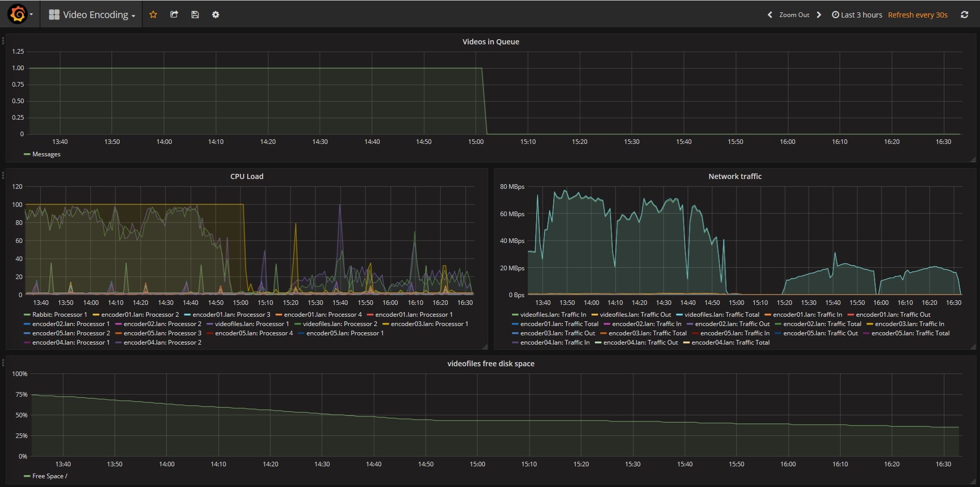Toggle the Free Space / series legend
This screenshot has width=980, height=487.
(49, 476)
